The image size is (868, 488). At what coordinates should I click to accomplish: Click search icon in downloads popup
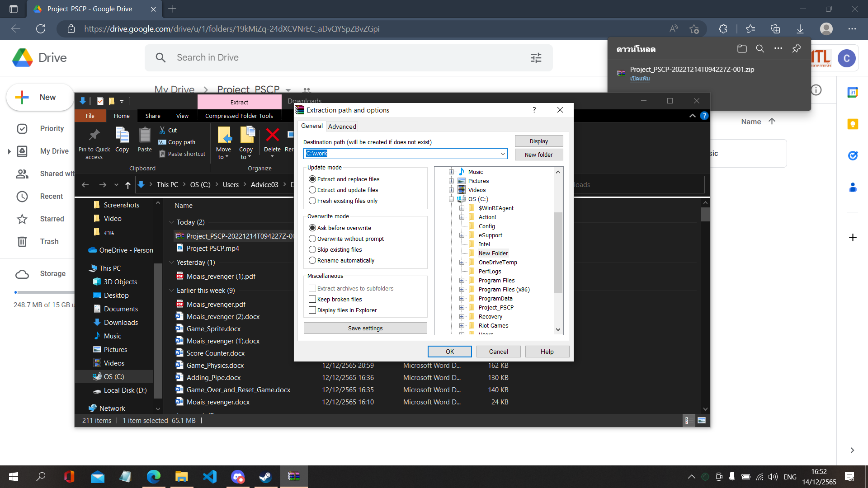coord(760,49)
